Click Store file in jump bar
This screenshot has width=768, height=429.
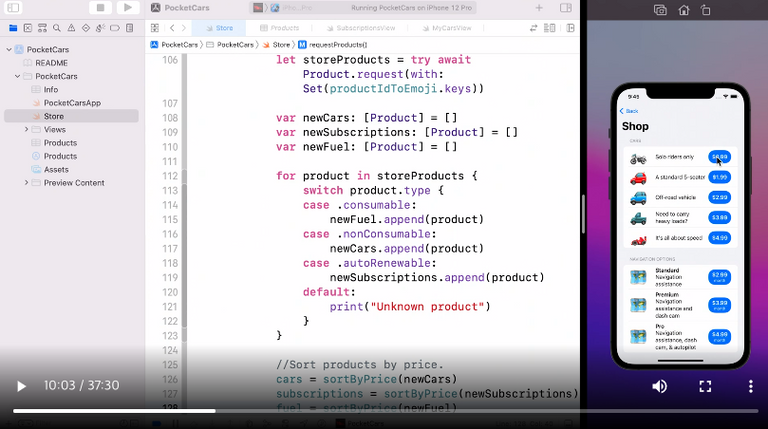click(276, 45)
